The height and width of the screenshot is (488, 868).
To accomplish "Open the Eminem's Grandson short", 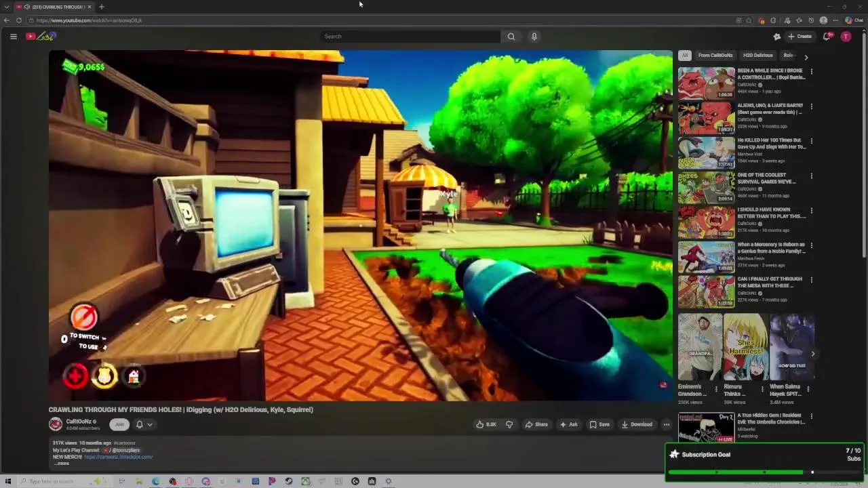I will pos(700,347).
